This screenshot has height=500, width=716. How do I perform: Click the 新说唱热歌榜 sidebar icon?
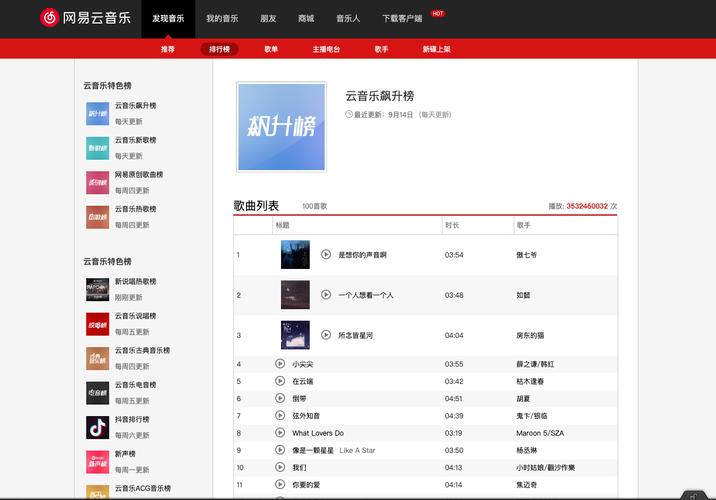[97, 289]
